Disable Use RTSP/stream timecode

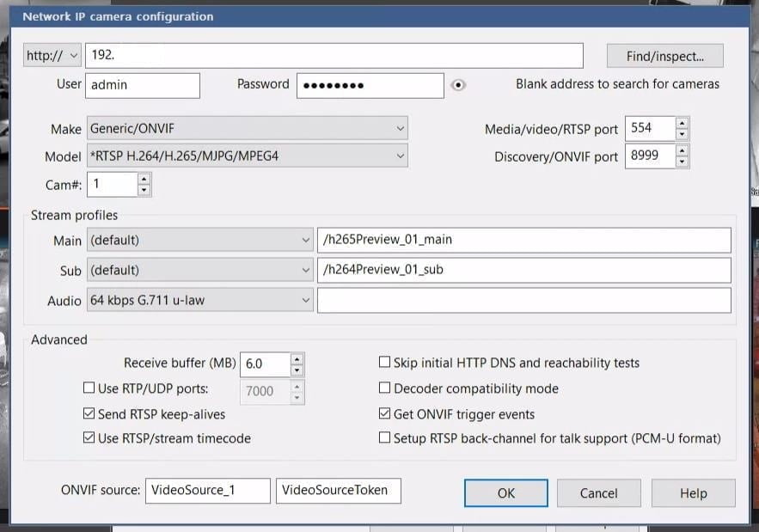click(89, 438)
